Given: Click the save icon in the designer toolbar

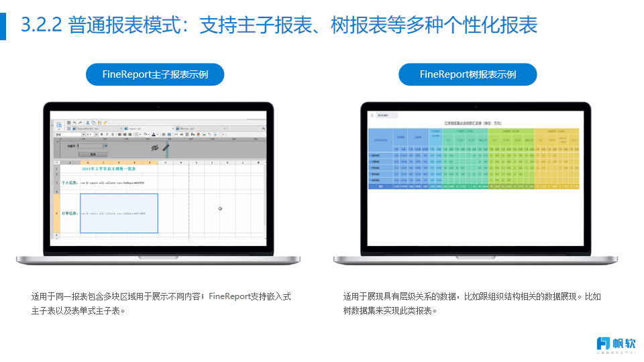Looking at the screenshot, I should point(68,123).
